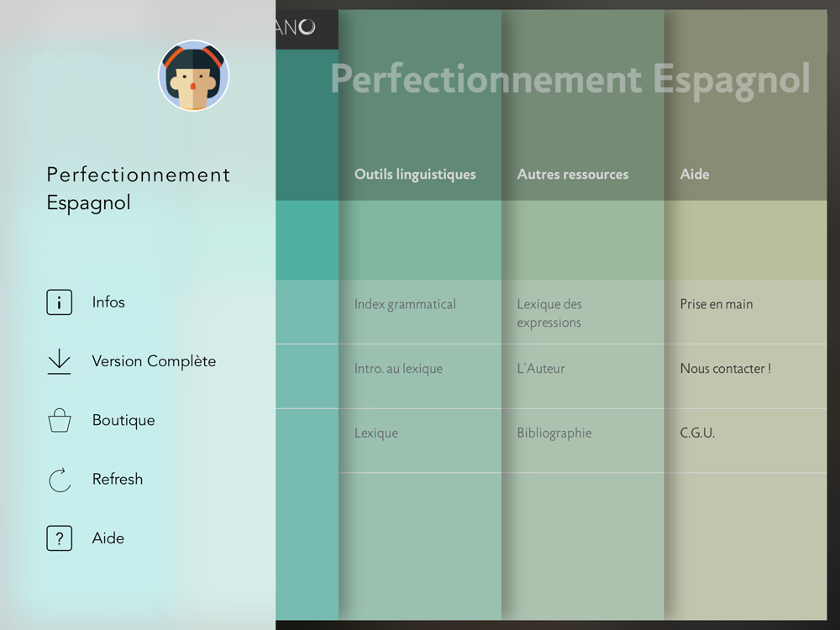
Task: Select the Version Complète menu entry
Action: 154,361
